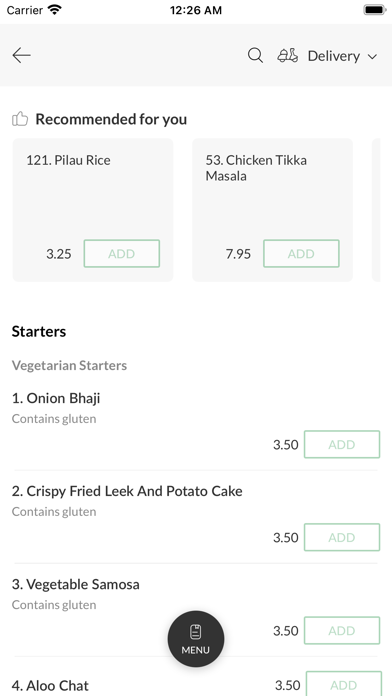This screenshot has height=696, width=392.
Task: Open the Pilau Rice recommended card
Action: point(93,210)
